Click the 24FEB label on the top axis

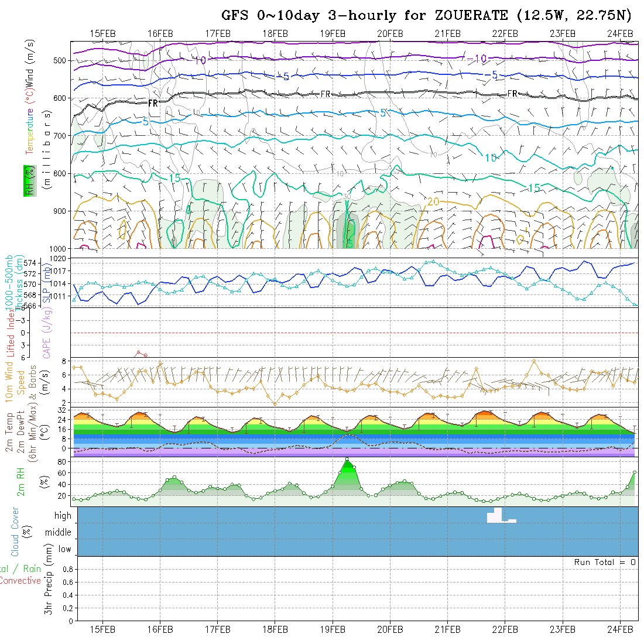[619, 33]
